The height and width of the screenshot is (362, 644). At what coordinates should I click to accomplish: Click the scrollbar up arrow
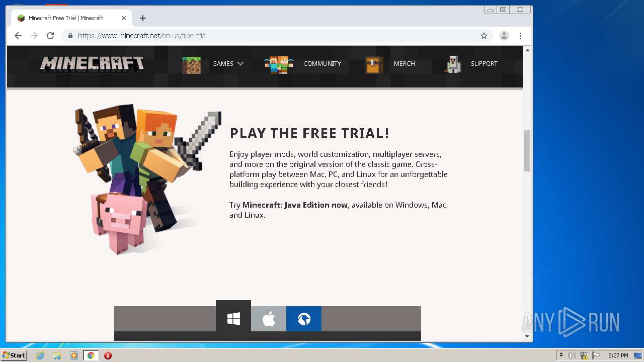(x=527, y=50)
